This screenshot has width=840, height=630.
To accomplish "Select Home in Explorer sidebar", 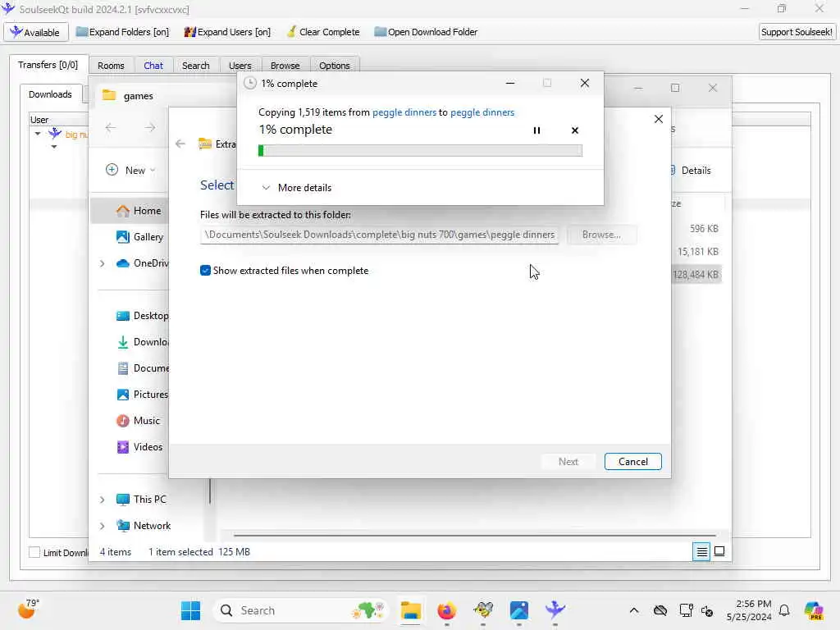I will pyautogui.click(x=130, y=211).
